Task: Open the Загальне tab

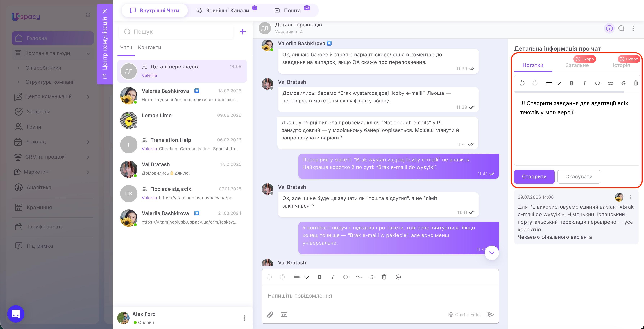Action: pos(577,65)
